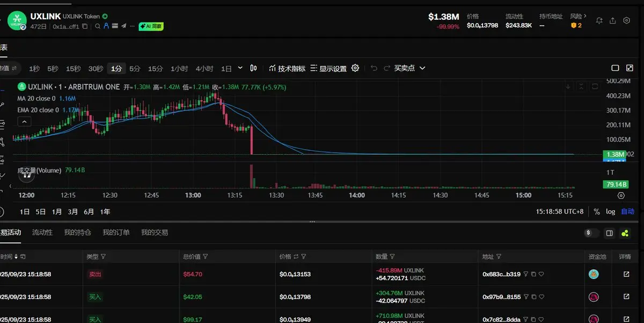Click the green bubbles icon

point(625,233)
